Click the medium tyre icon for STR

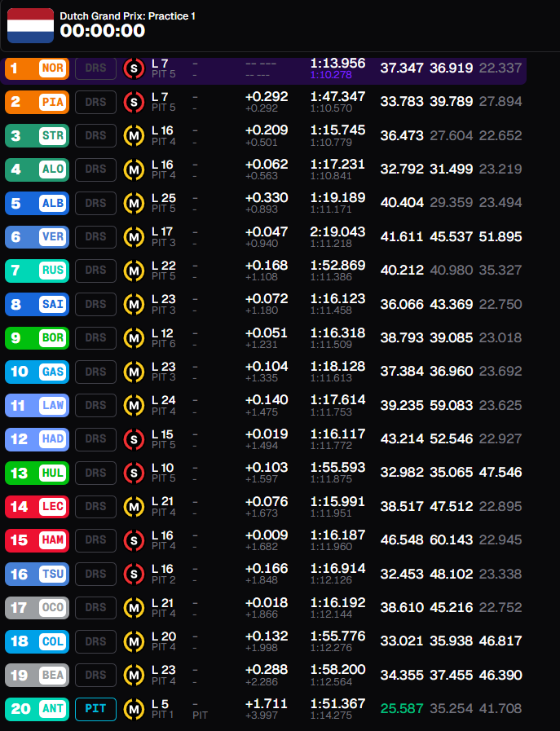click(134, 135)
